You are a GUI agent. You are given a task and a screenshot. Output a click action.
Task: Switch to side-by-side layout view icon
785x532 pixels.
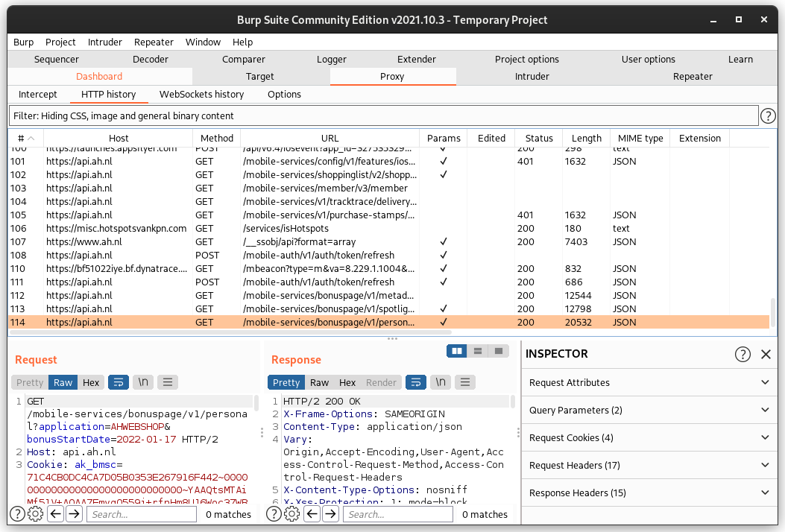pos(457,351)
